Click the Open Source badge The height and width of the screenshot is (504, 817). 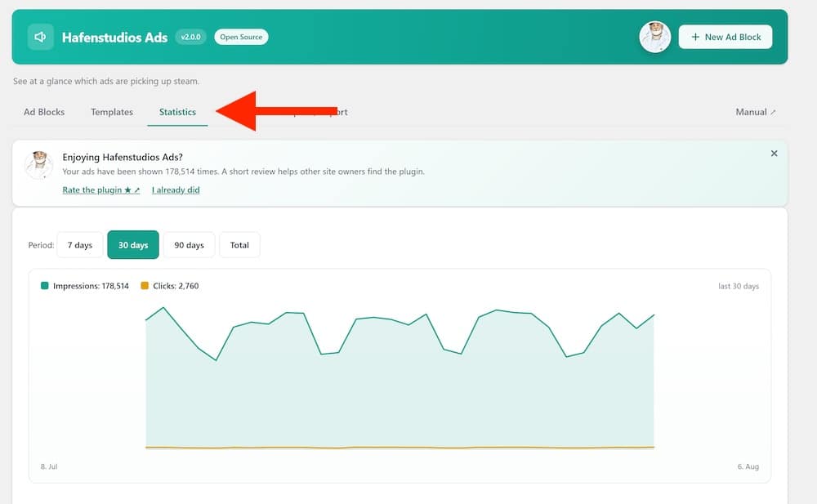tap(241, 37)
